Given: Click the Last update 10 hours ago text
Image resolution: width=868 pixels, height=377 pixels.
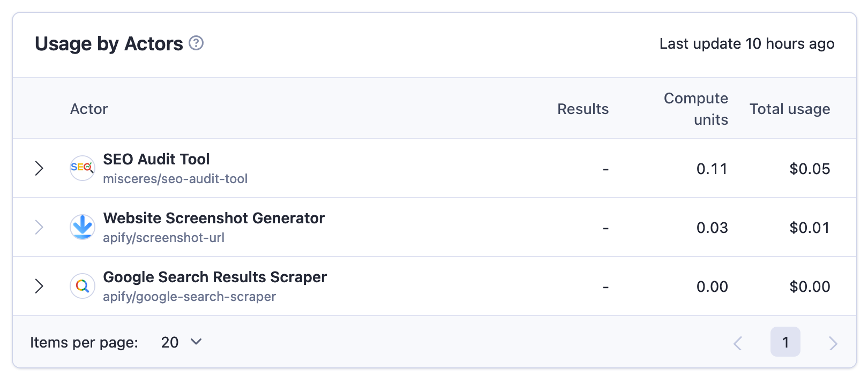Looking at the screenshot, I should pyautogui.click(x=746, y=44).
